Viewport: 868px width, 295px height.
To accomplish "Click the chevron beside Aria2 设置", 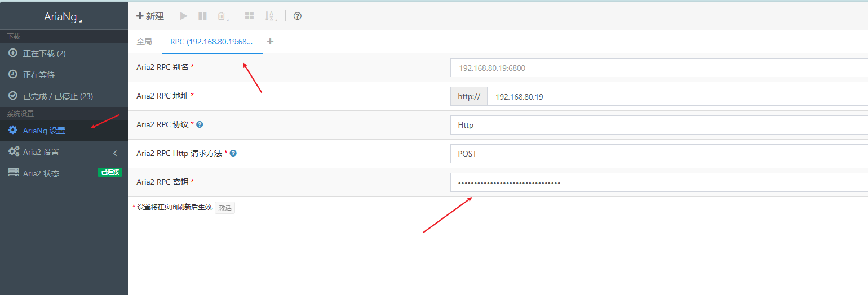I will [115, 153].
